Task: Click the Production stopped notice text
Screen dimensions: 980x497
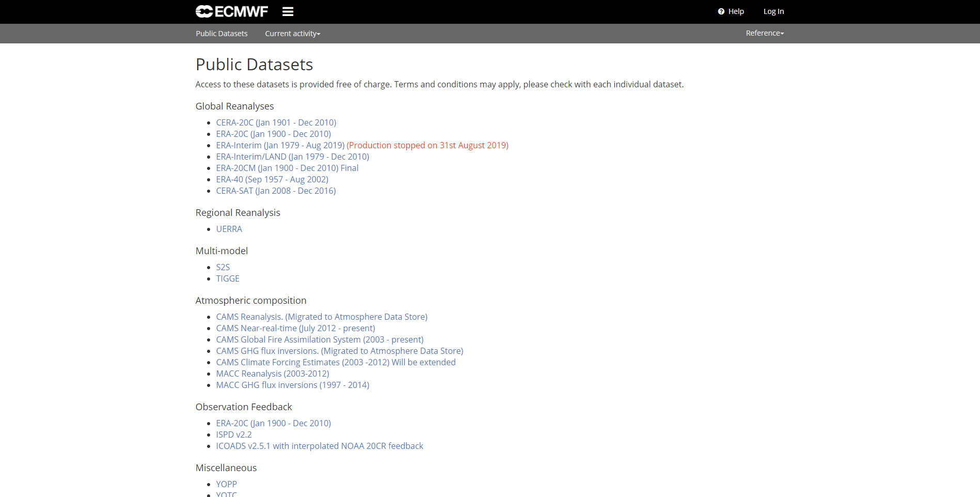Action: [428, 145]
